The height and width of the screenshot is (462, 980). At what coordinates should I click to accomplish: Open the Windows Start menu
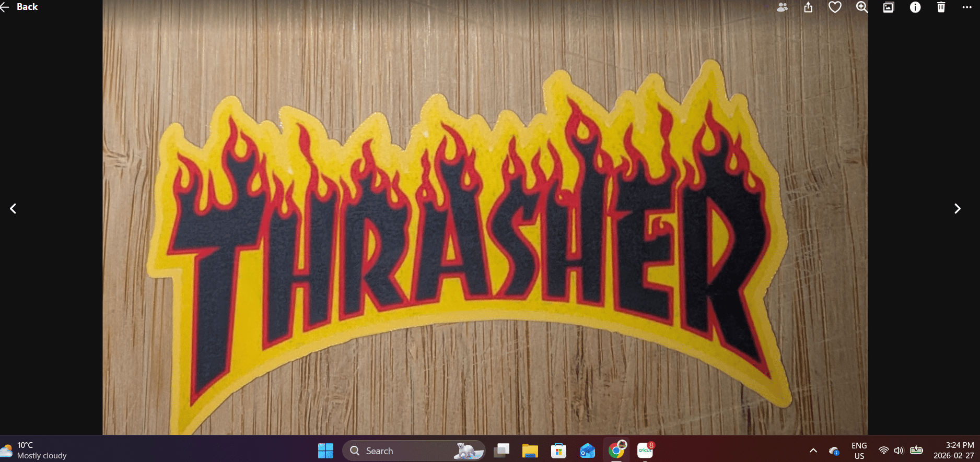click(325, 451)
